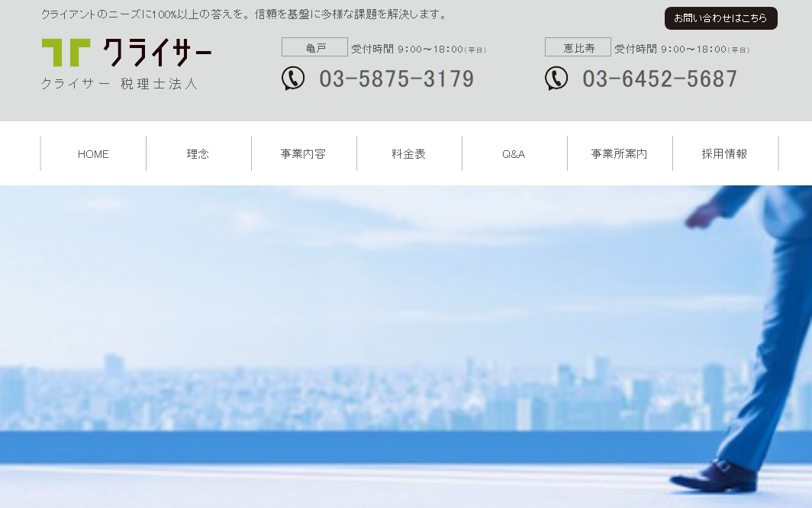This screenshot has height=508, width=812.
Task: Navigate to the 事業所案内 page
Action: (x=620, y=154)
